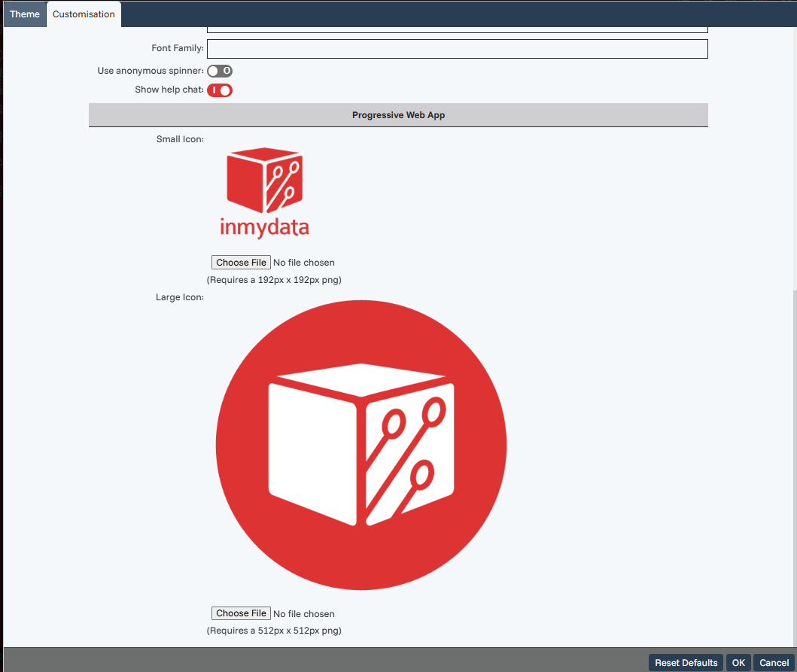Switch to the Theme tab
The width and height of the screenshot is (797, 672).
pos(24,14)
